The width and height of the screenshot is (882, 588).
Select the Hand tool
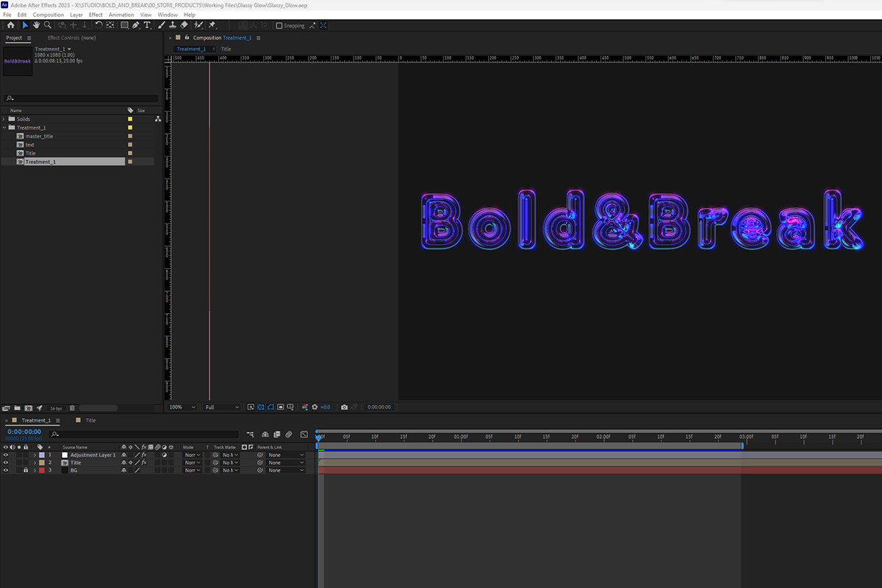37,25
